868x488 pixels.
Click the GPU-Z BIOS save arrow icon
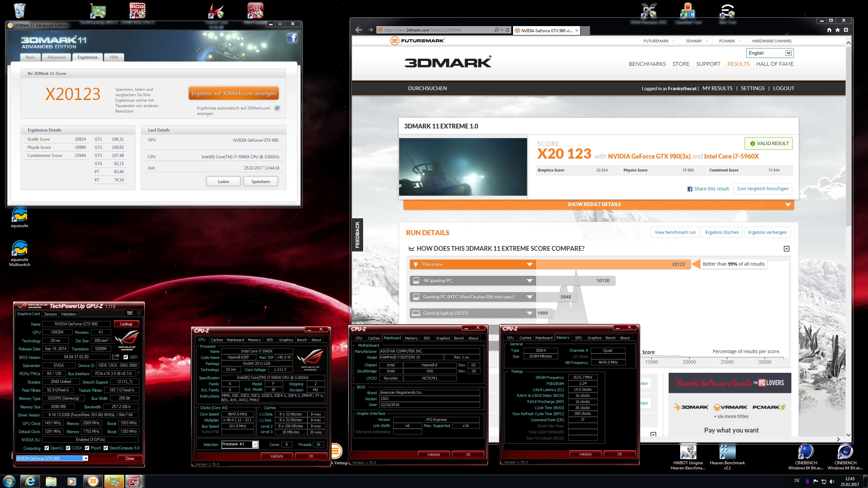116,357
